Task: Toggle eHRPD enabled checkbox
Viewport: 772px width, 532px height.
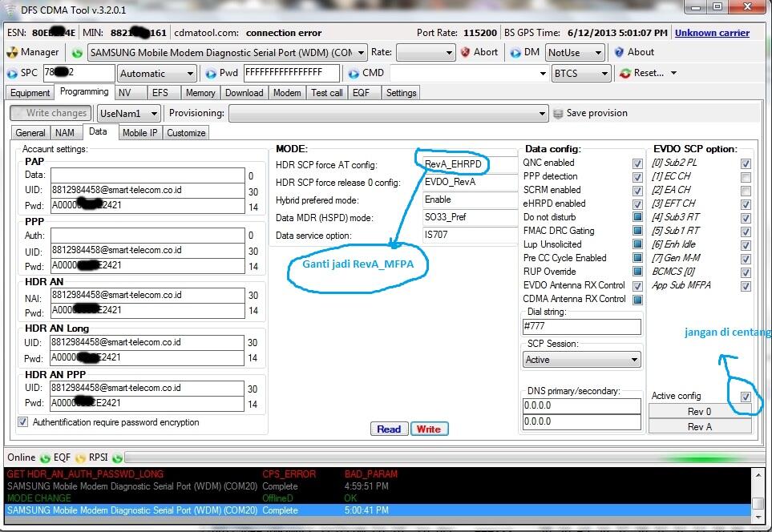Action: (637, 204)
